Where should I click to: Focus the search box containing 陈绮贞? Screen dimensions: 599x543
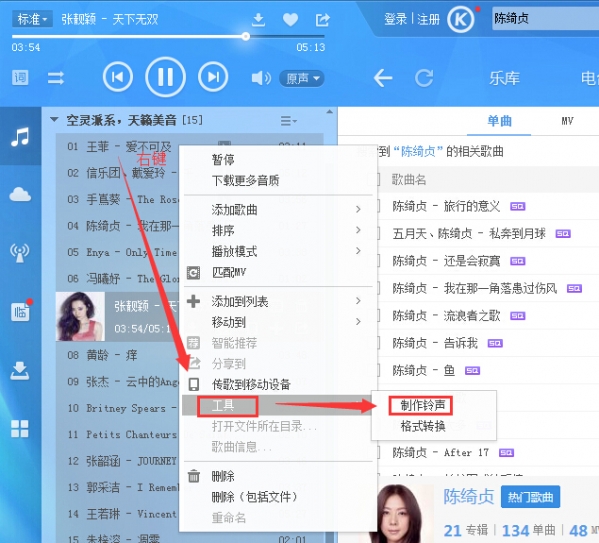pyautogui.click(x=546, y=18)
